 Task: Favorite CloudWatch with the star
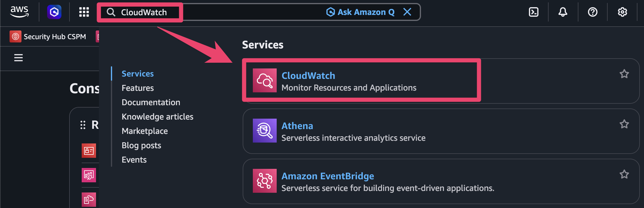pyautogui.click(x=624, y=74)
